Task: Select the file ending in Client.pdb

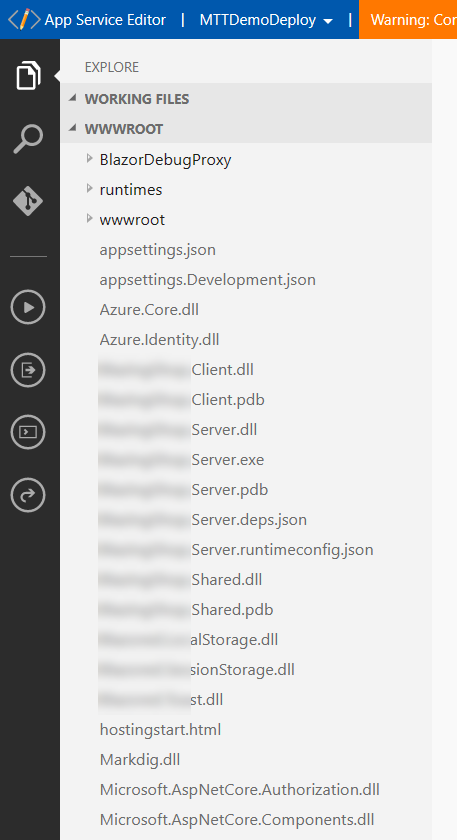Action: tap(182, 400)
